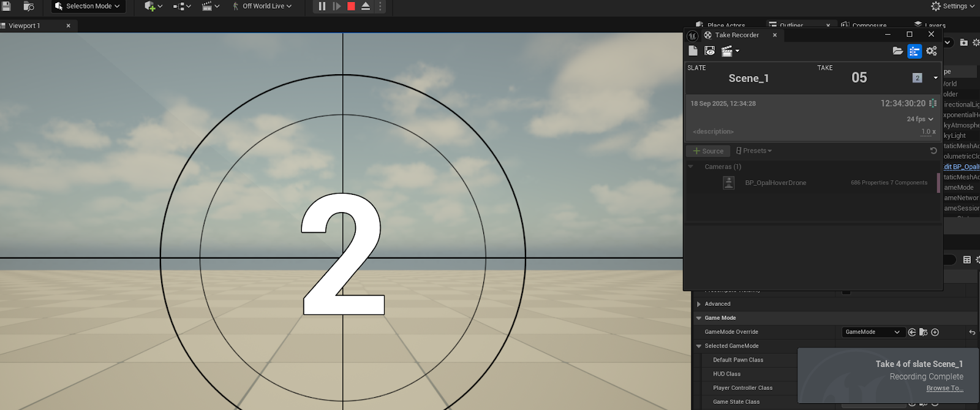
Task: Open outliner settings gear at panel edge
Action: [976, 42]
